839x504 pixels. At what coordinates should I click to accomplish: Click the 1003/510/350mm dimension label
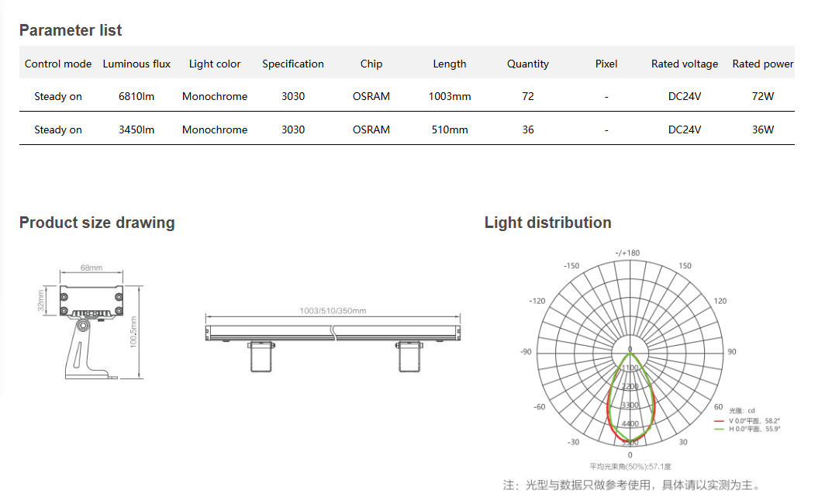(333, 311)
